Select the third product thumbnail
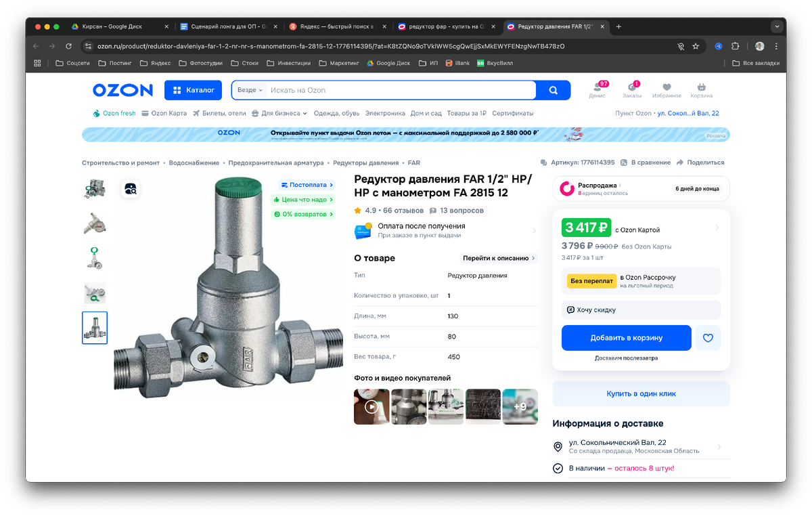812x516 pixels. [95, 258]
